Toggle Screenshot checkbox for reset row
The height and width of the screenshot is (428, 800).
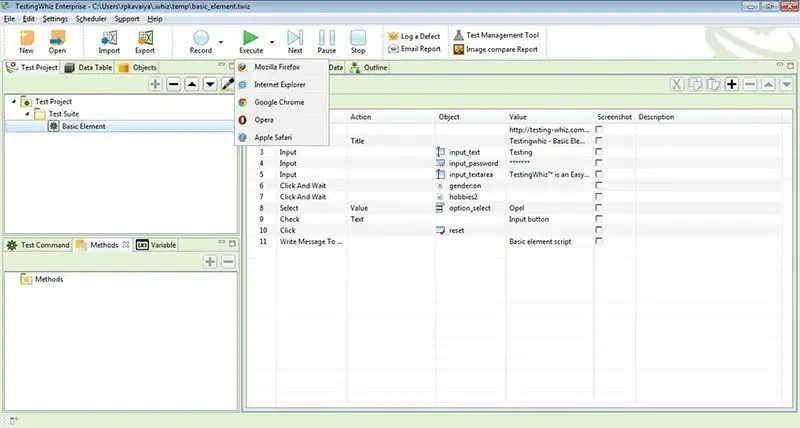(599, 231)
